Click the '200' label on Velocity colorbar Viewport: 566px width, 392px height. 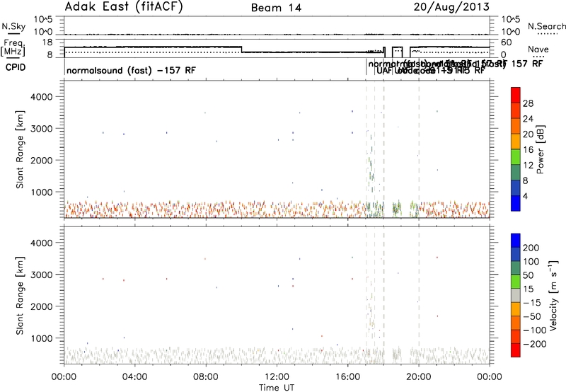coord(531,248)
